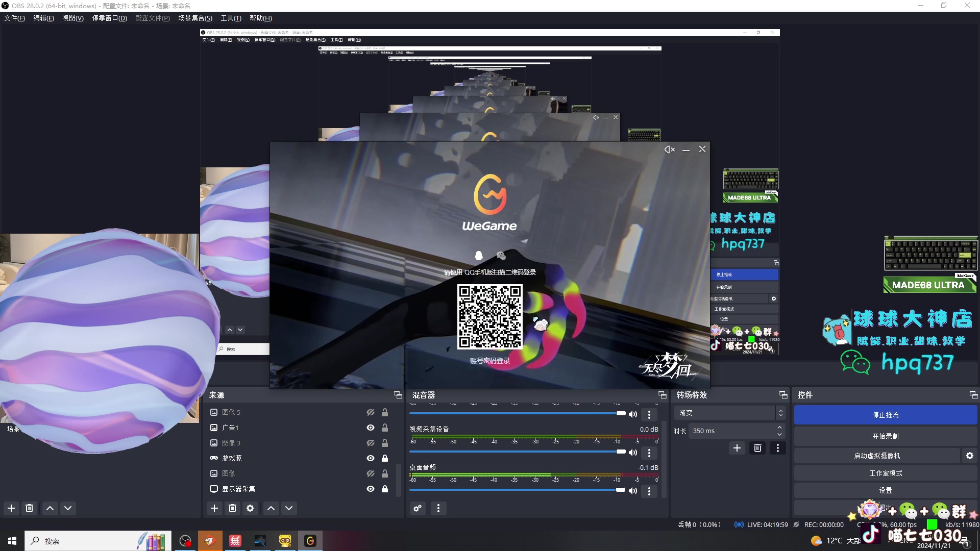Lock the 图像 5 source
The image size is (980, 551).
(385, 412)
